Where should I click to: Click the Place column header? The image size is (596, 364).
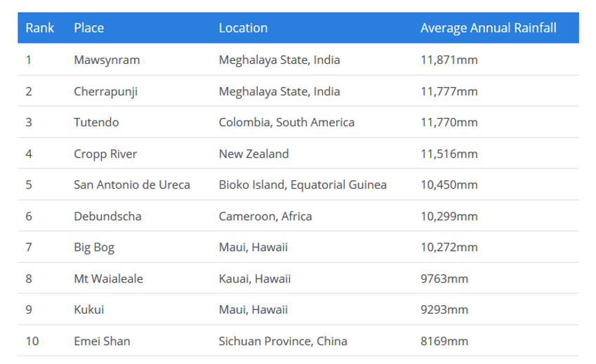click(x=88, y=28)
